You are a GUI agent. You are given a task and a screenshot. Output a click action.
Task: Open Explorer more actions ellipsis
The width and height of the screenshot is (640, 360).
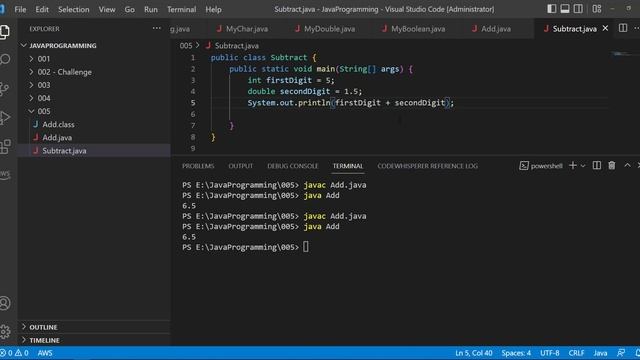[157, 28]
